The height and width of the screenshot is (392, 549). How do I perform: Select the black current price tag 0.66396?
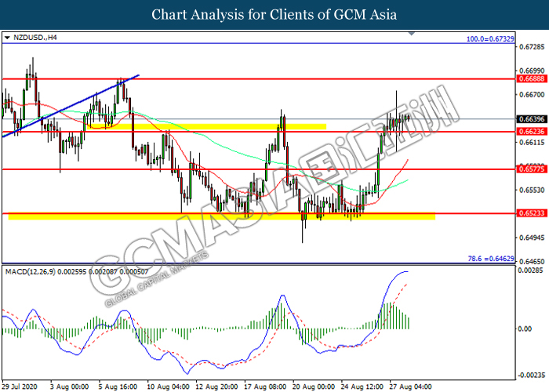[532, 119]
